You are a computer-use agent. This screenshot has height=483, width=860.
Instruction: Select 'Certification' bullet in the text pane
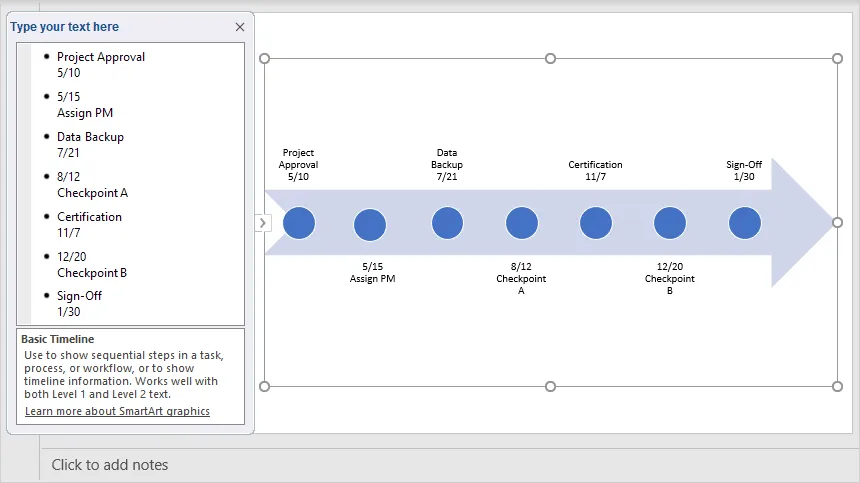(89, 217)
